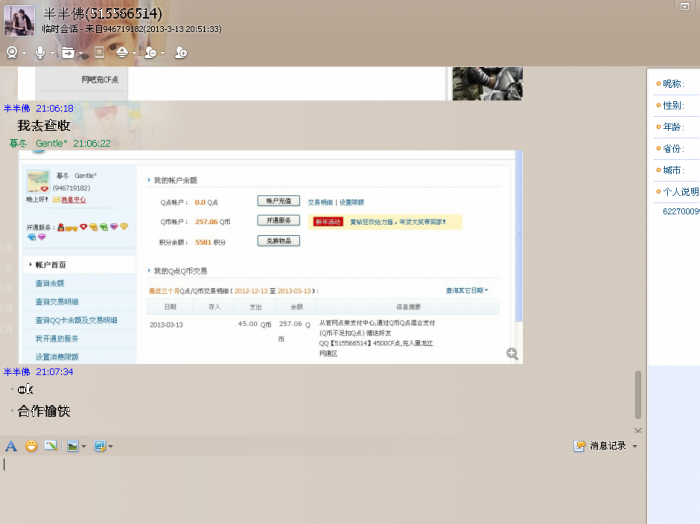Click the 城市 label in profile panel

coord(673,170)
